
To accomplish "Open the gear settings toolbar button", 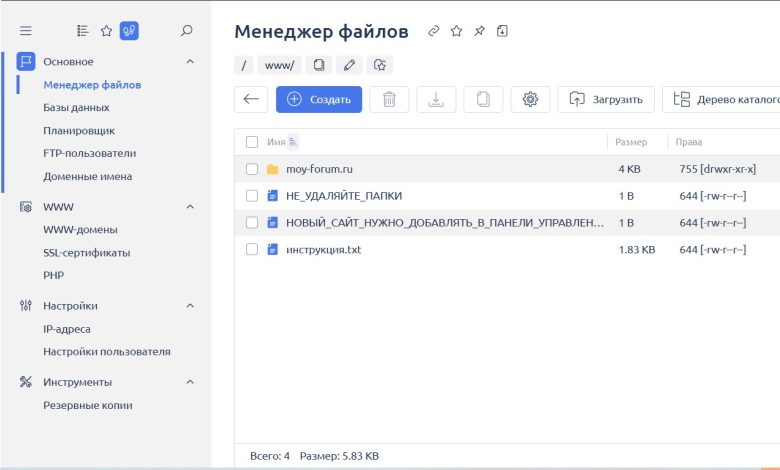I will click(x=530, y=99).
